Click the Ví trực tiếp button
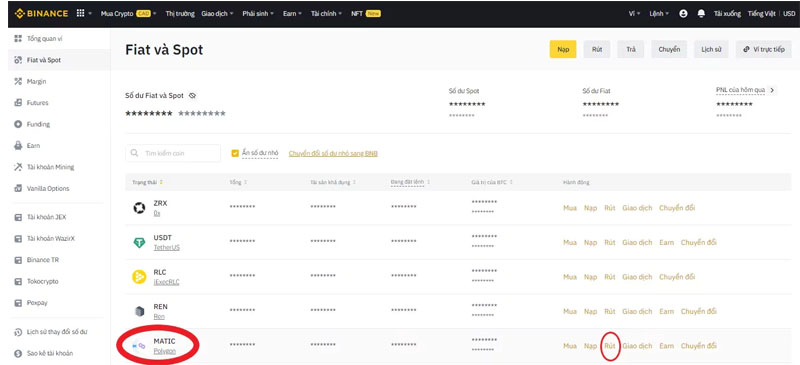Screen dimensions: 800x365 (x=764, y=50)
